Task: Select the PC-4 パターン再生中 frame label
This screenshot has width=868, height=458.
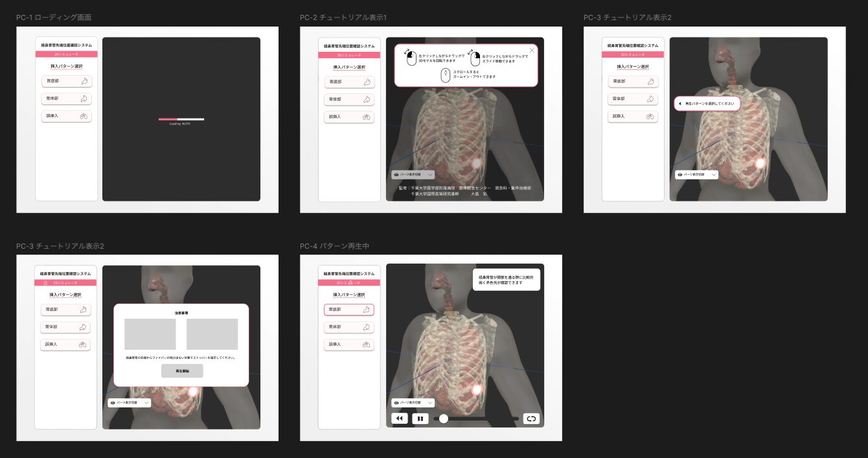Action: point(335,246)
